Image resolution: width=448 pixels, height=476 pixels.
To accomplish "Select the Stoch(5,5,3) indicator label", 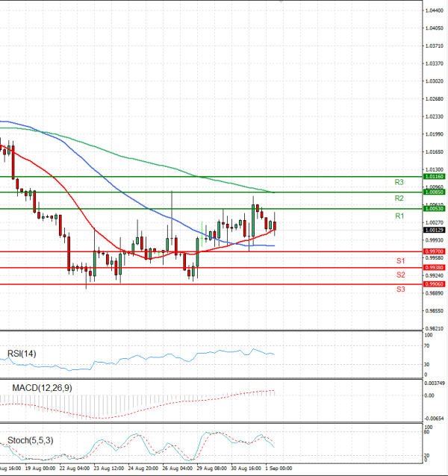I will pyautogui.click(x=28, y=440).
